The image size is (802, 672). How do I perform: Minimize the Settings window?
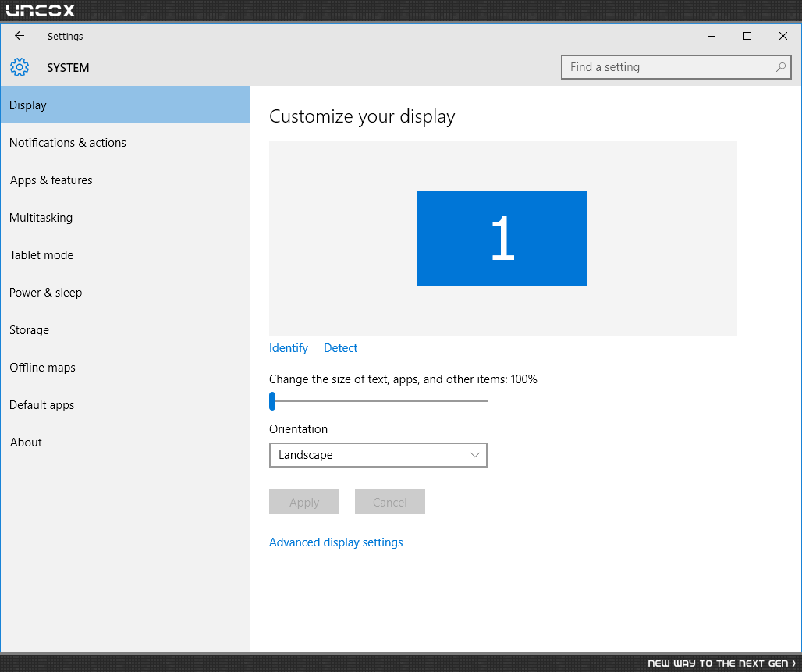712,36
